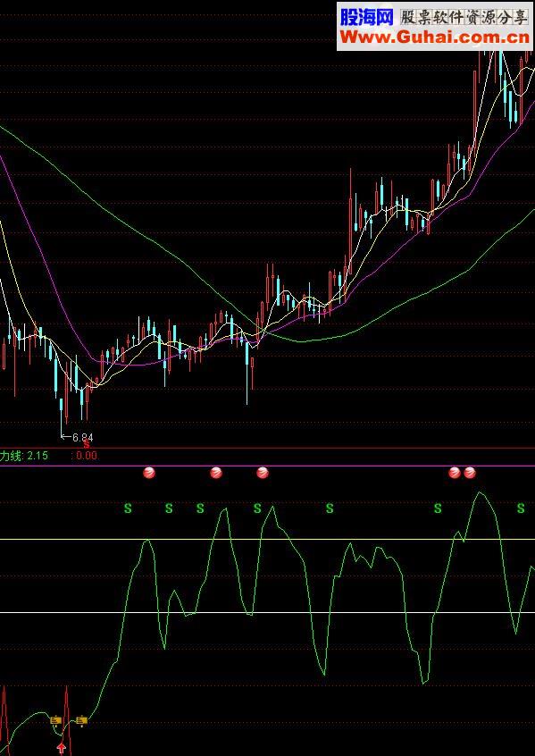The height and width of the screenshot is (756, 535).
Task: Click the rightmost red ball signal marker
Action: pyautogui.click(x=470, y=473)
